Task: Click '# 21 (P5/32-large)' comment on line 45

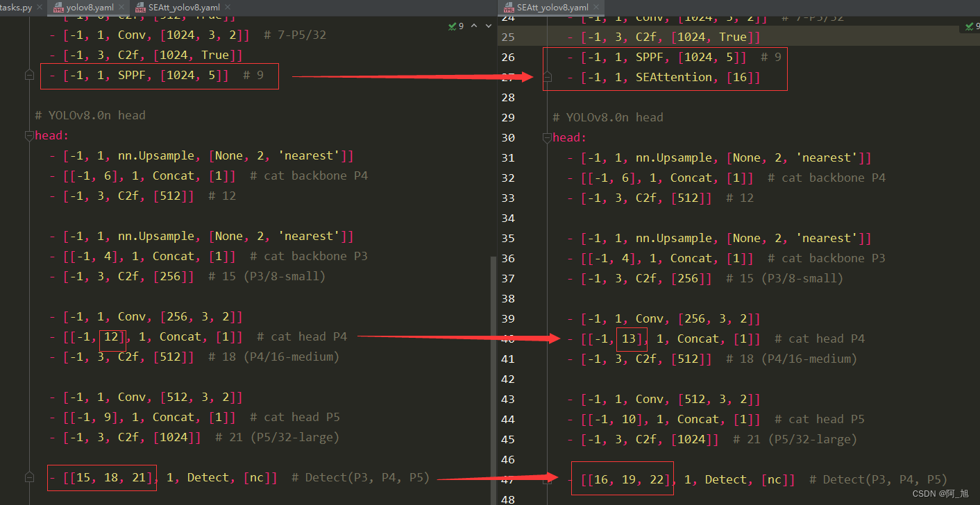Action: pyautogui.click(x=795, y=439)
